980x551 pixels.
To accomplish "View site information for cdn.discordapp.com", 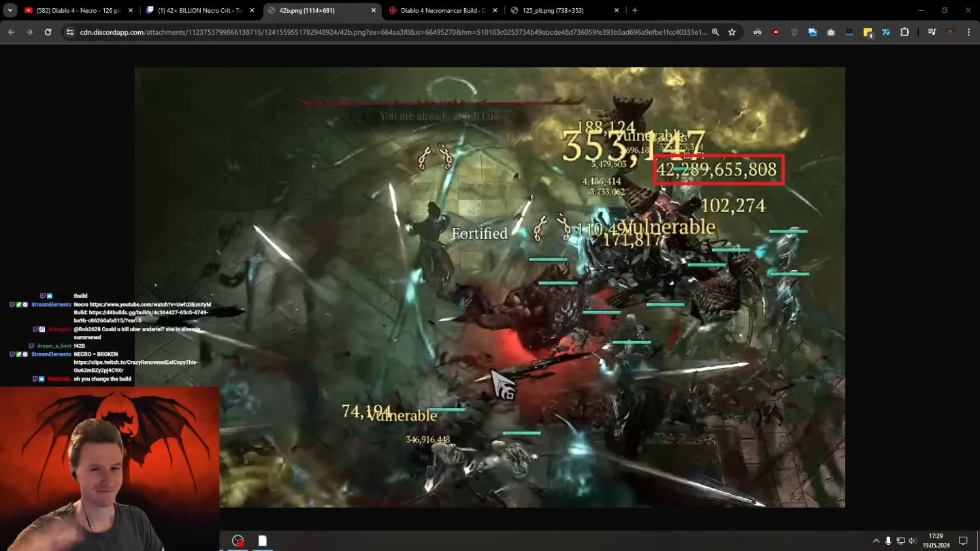I will pos(69,32).
